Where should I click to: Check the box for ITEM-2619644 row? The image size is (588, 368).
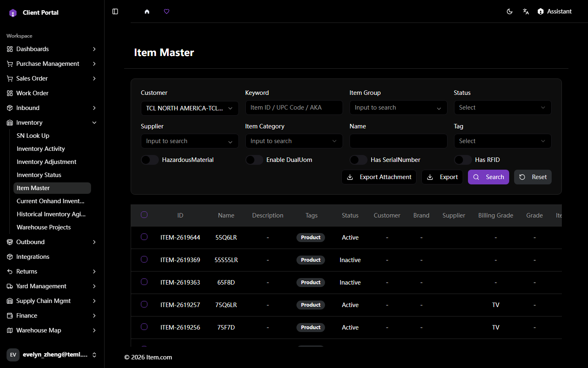[144, 237]
